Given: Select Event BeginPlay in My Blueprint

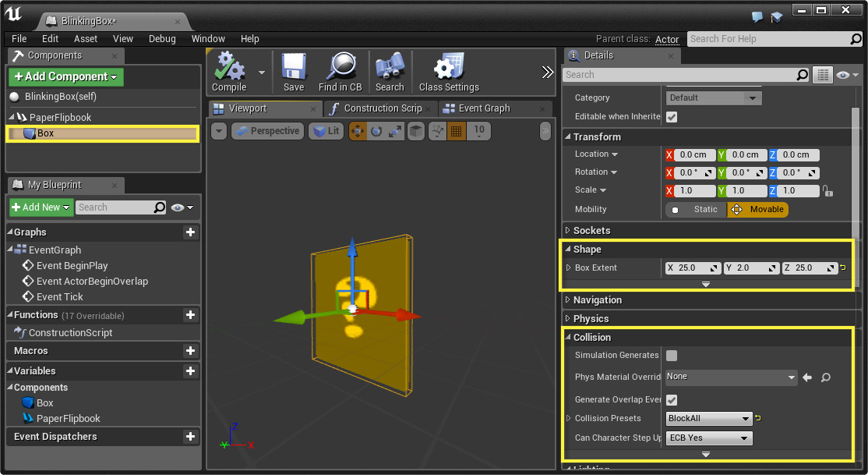Looking at the screenshot, I should [x=72, y=266].
